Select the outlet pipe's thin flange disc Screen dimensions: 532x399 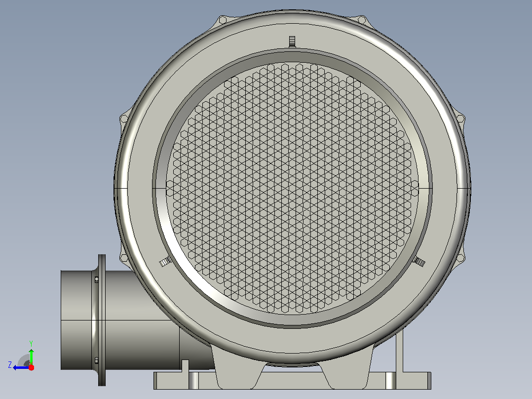(102, 320)
